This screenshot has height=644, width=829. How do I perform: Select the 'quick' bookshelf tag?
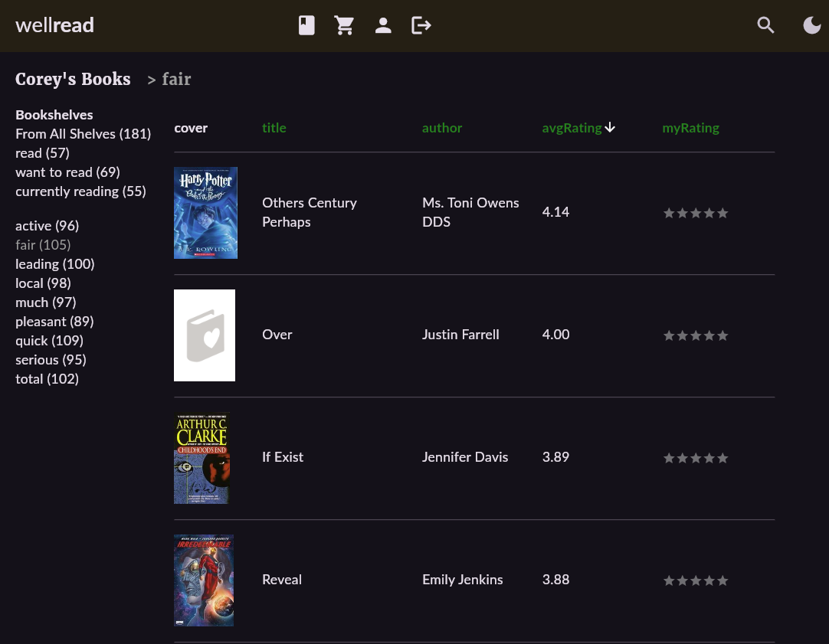(x=49, y=341)
